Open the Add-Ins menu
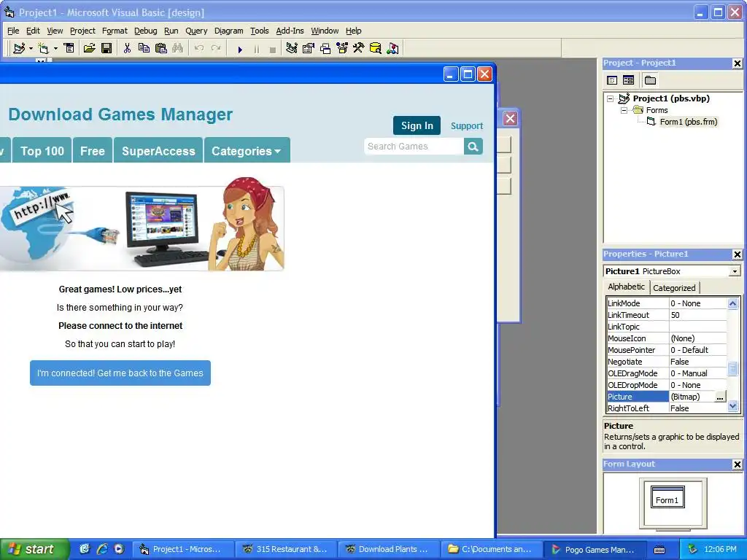Viewport: 747px width, 560px height. 290,31
